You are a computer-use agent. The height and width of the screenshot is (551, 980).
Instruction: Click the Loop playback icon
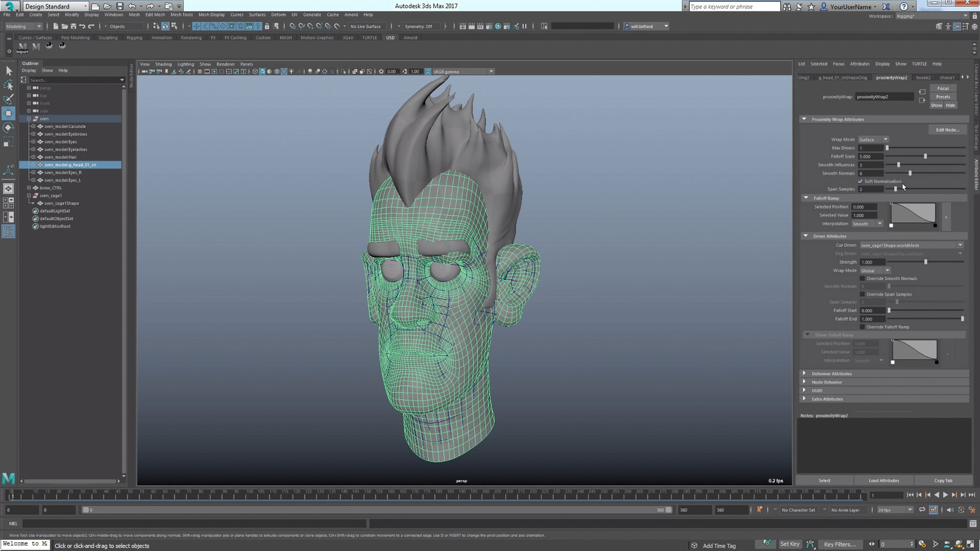(x=922, y=510)
